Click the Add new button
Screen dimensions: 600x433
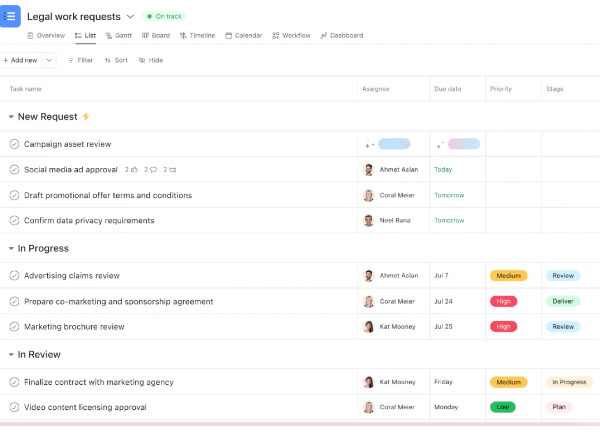(x=20, y=60)
